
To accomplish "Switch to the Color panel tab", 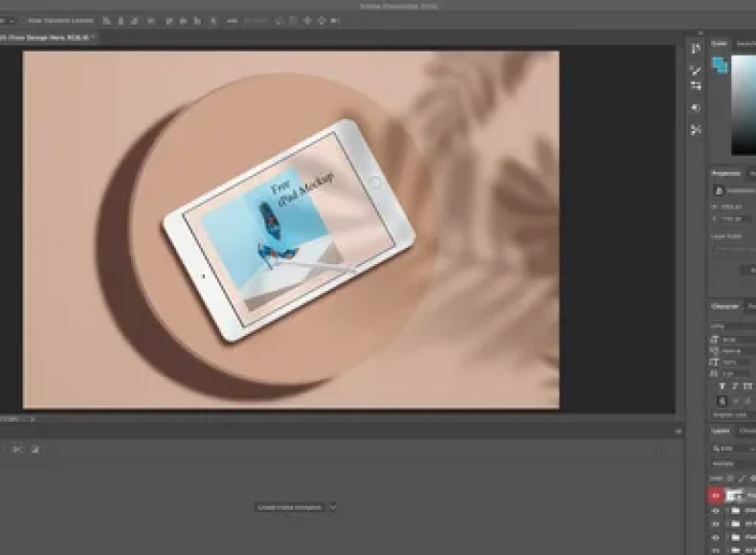I will [719, 44].
